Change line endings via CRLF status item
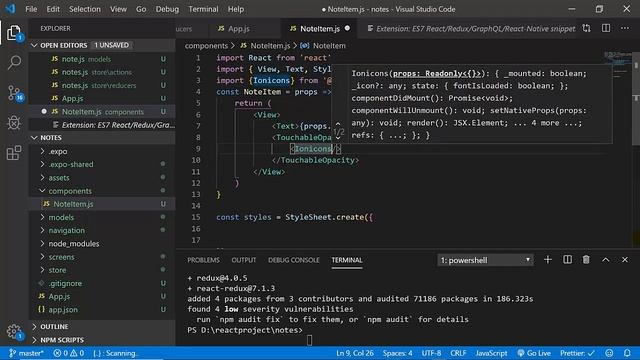The width and height of the screenshot is (640, 360). coord(458,353)
